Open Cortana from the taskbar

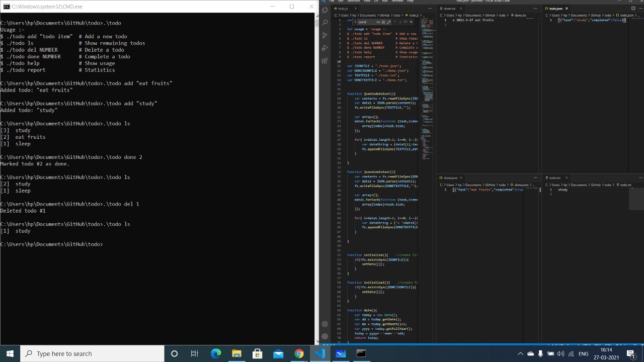click(x=174, y=353)
